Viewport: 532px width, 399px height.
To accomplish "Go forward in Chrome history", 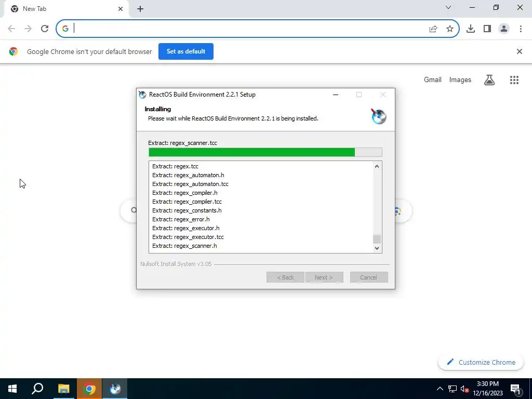I will [28, 29].
